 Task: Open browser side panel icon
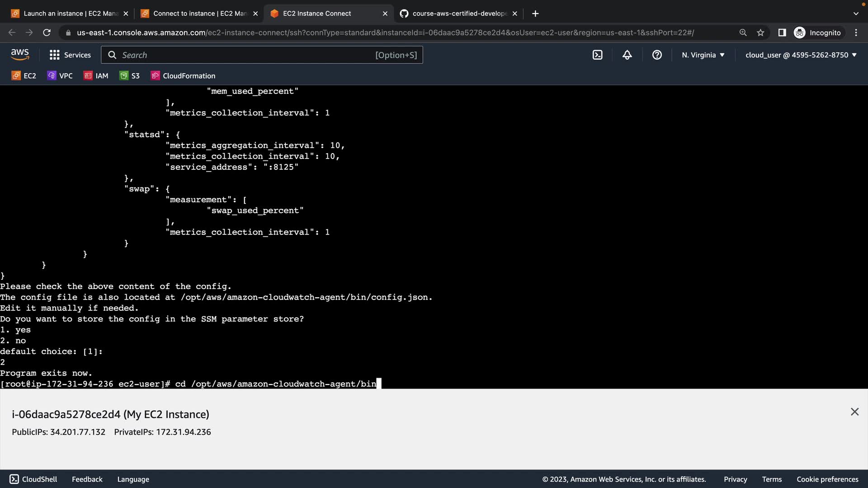point(782,33)
